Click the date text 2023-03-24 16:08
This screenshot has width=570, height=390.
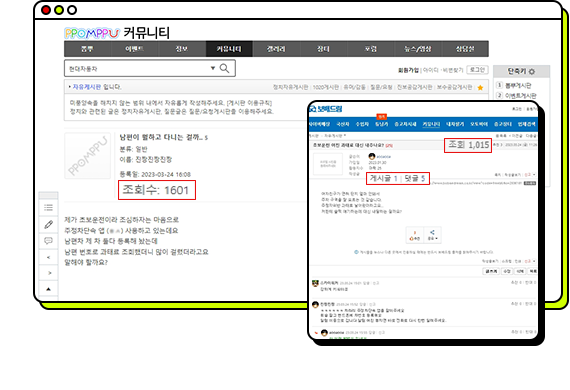click(x=166, y=174)
